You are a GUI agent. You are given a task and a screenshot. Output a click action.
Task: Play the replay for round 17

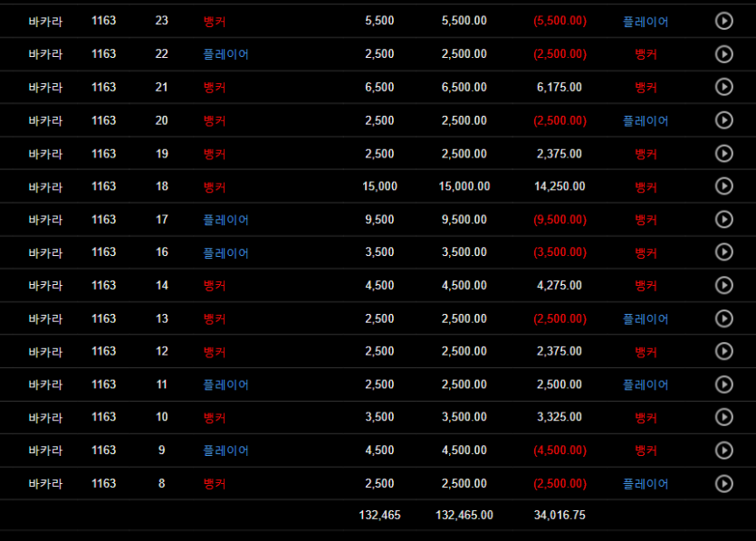723,219
